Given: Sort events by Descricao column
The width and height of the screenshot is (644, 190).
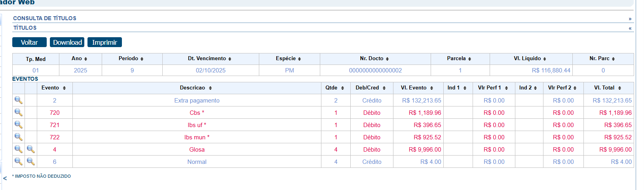Looking at the screenshot, I should 210,88.
